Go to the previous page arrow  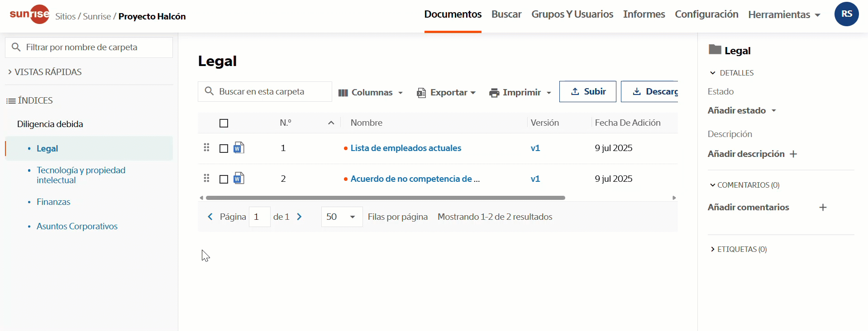[x=210, y=217]
